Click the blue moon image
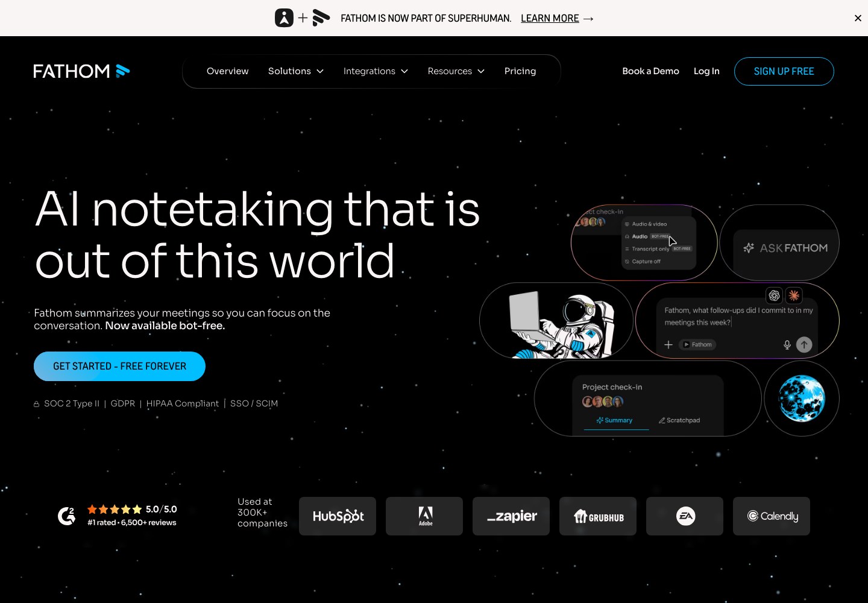The height and width of the screenshot is (603, 868). [x=802, y=399]
